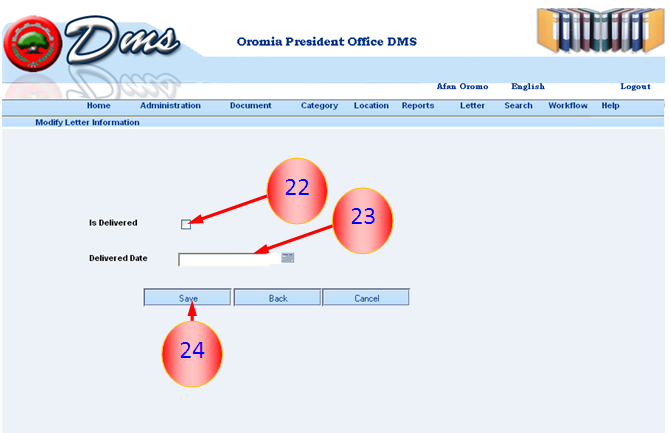Open the Home menu

(99, 105)
